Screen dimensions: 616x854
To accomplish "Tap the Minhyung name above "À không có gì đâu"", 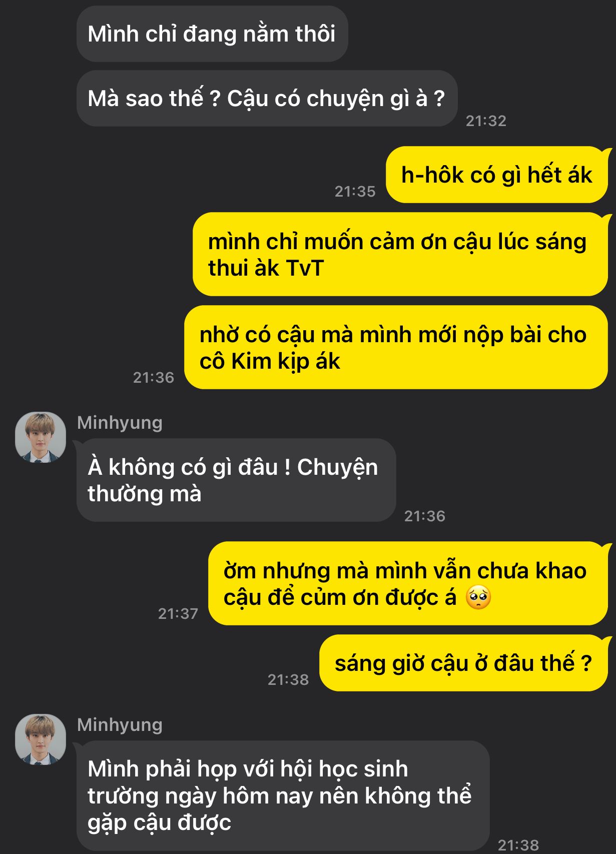I will pyautogui.click(x=120, y=423).
